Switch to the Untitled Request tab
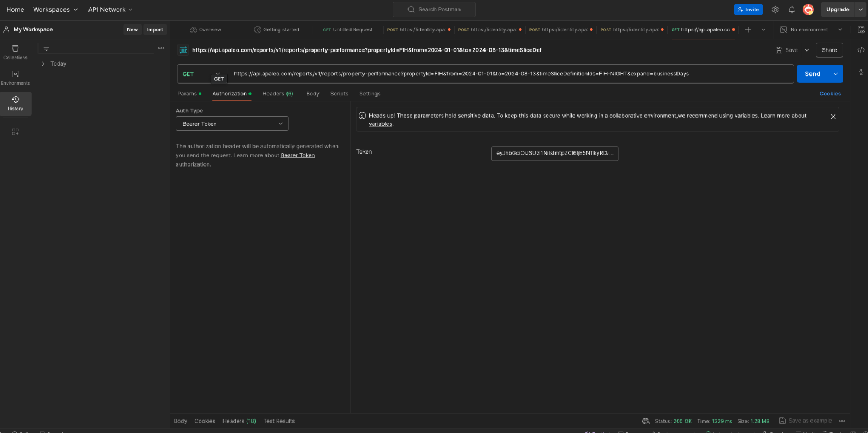 tap(348, 30)
